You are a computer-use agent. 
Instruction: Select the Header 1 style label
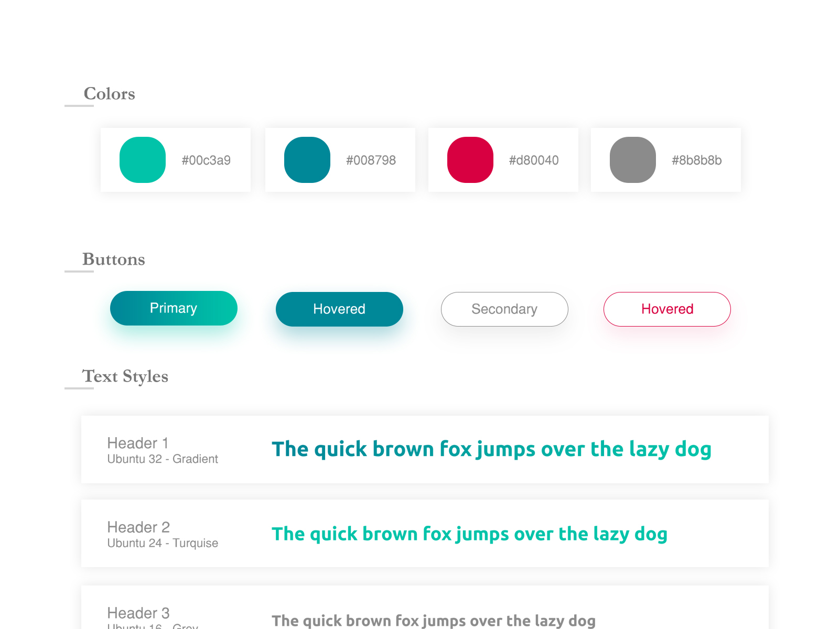[137, 443]
